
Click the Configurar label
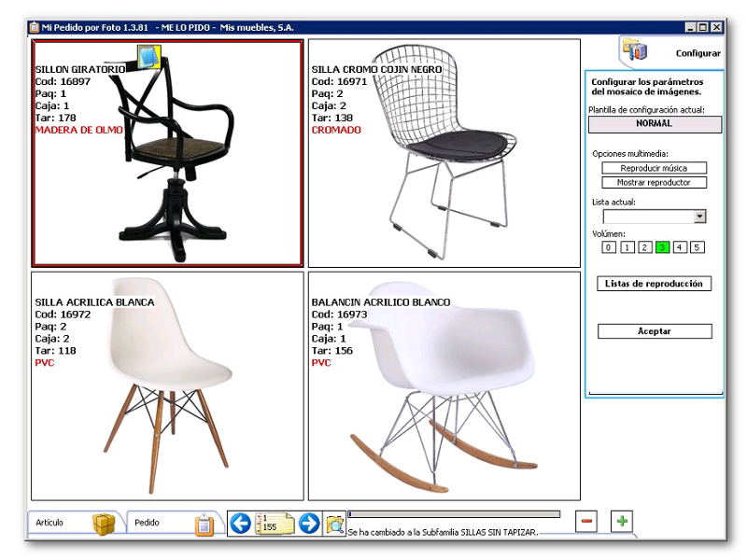point(698,53)
